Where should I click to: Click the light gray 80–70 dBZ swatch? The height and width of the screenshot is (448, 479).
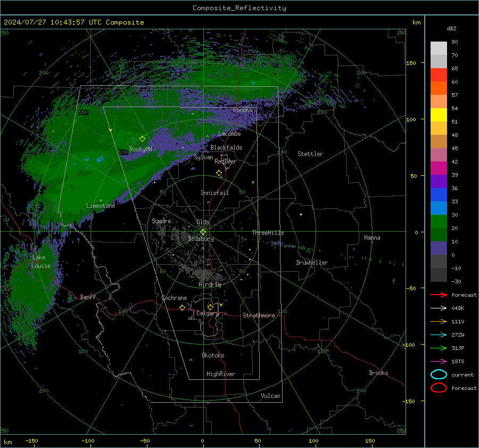click(439, 48)
